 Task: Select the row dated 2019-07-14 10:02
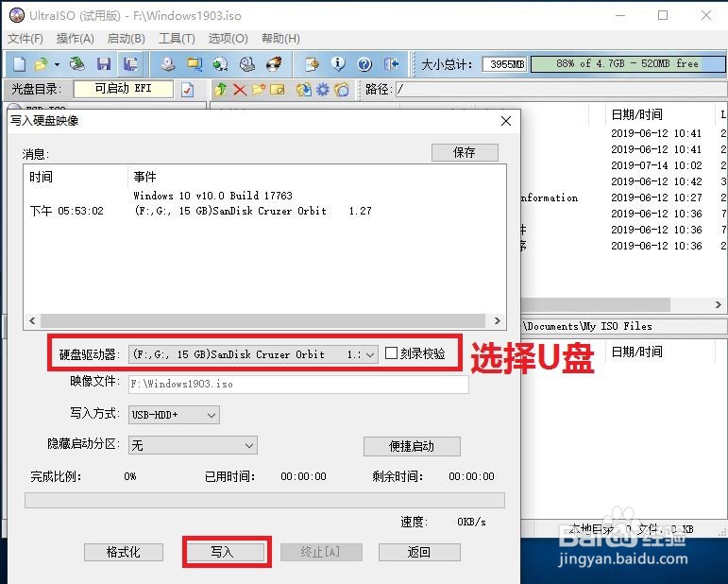pos(656,165)
